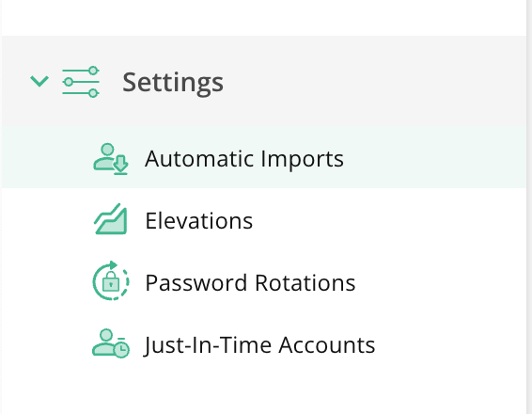This screenshot has height=414, width=532.
Task: Click empty space right of the Settings heading
Action: click(x=373, y=82)
